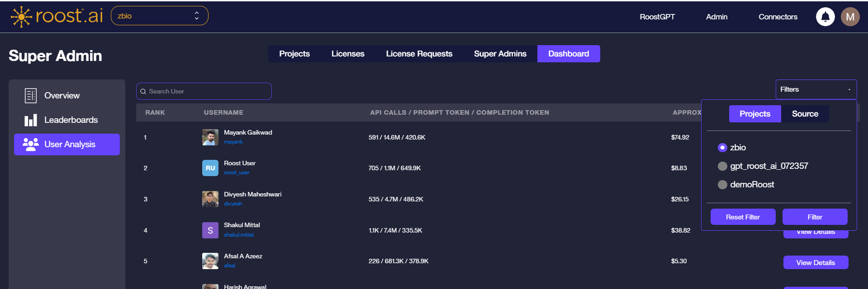Open the mayank username link
The height and width of the screenshot is (289, 868).
pyautogui.click(x=233, y=142)
